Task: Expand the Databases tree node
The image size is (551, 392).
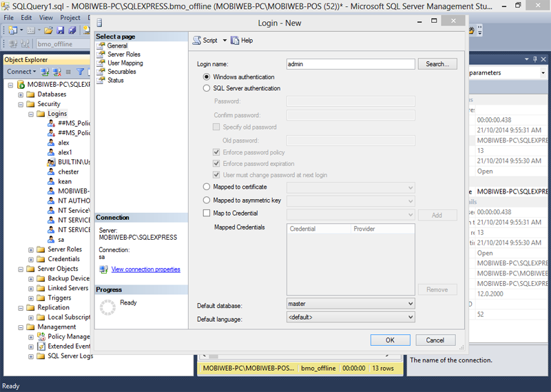Action: tap(21, 94)
